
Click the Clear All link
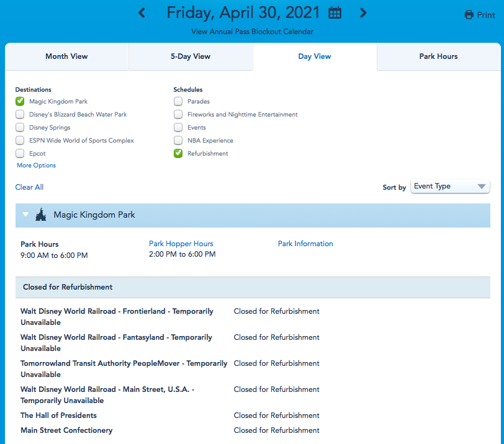click(x=29, y=187)
